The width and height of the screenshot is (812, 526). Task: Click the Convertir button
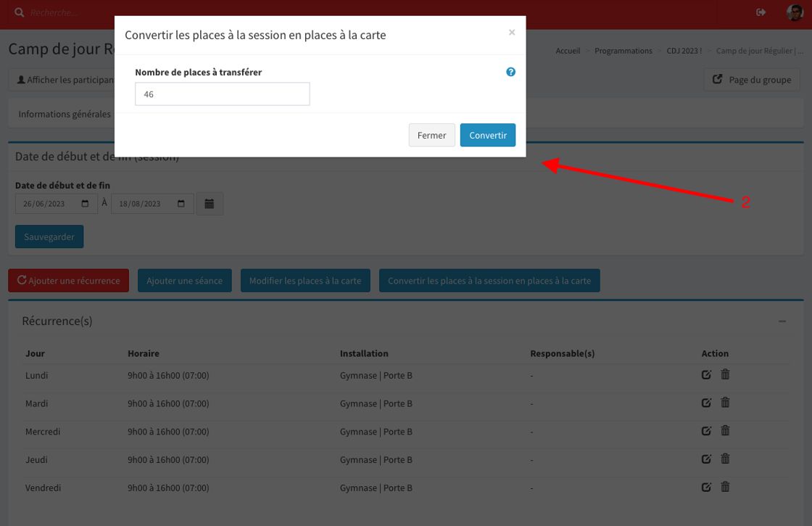[x=487, y=136]
